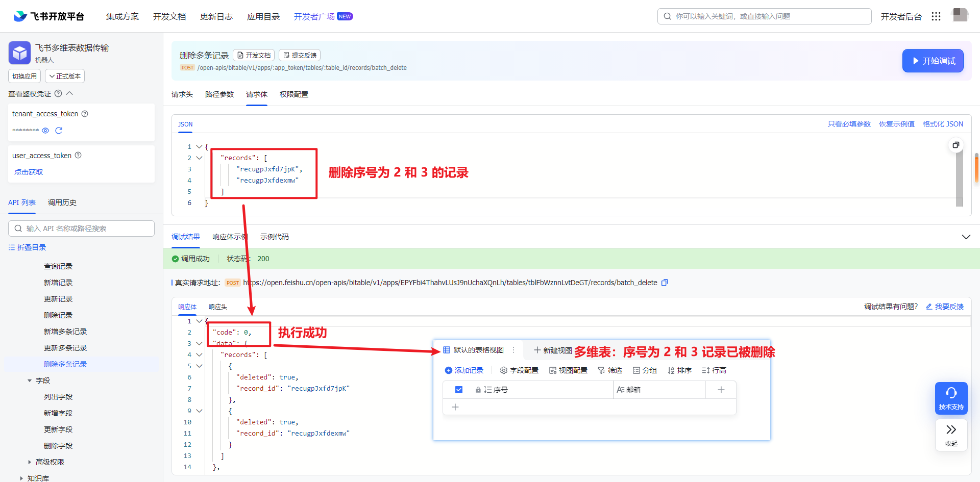Fold the request "records" array on line 2
980x482 pixels.
[x=199, y=158]
